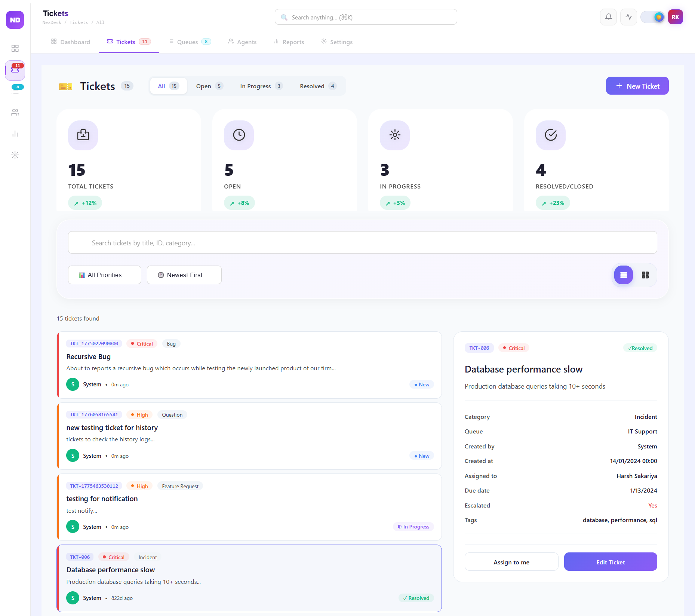Click Assign to me on TKT-006
The height and width of the screenshot is (616, 695).
[x=511, y=562]
